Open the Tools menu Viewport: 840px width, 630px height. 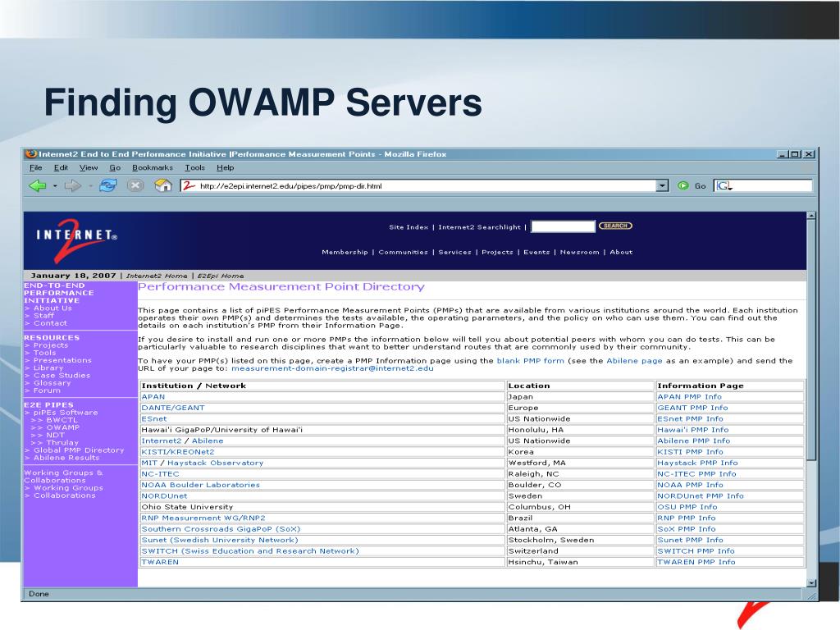pos(195,167)
